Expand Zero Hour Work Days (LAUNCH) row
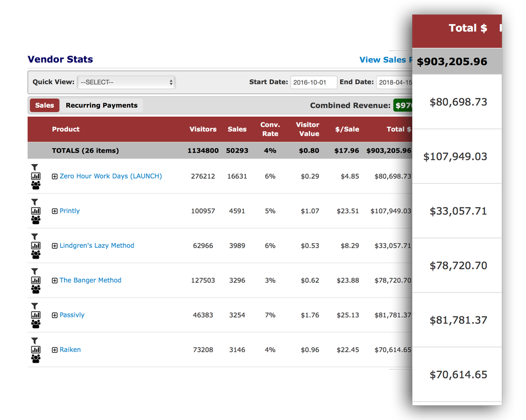526x420 pixels. [x=55, y=176]
